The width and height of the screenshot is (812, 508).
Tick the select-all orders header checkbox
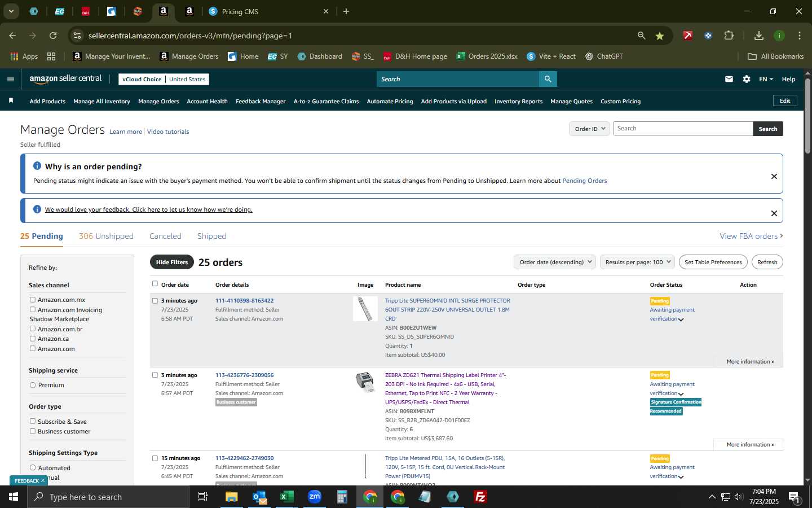pos(155,284)
